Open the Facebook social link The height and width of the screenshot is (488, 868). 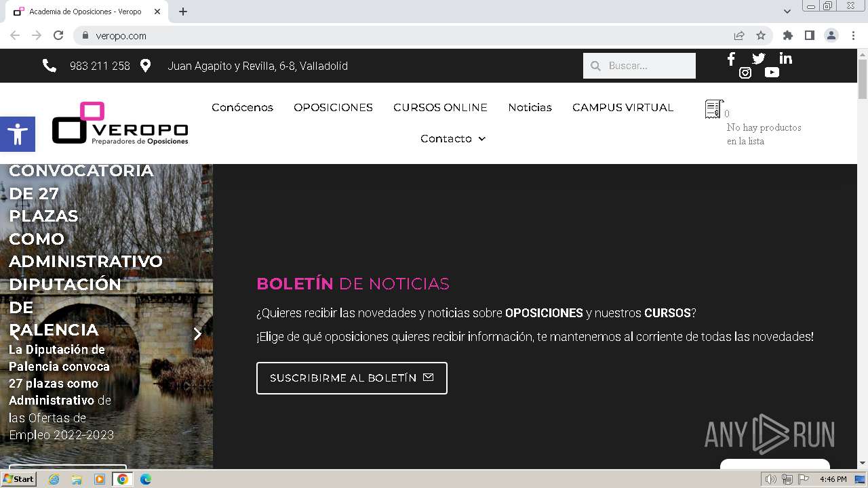click(x=731, y=59)
